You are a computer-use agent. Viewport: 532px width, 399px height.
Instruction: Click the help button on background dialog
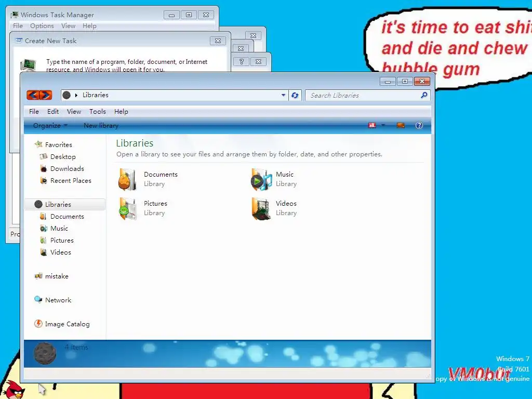pyautogui.click(x=241, y=61)
